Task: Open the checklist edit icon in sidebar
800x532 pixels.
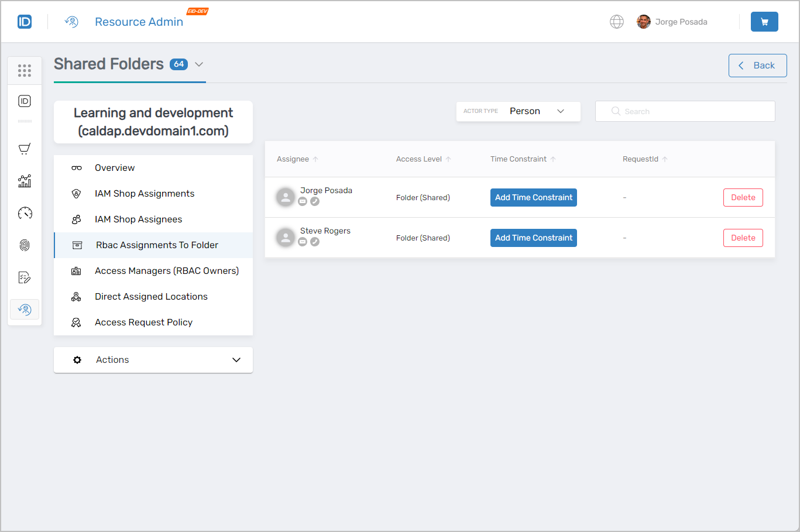Action: point(25,277)
